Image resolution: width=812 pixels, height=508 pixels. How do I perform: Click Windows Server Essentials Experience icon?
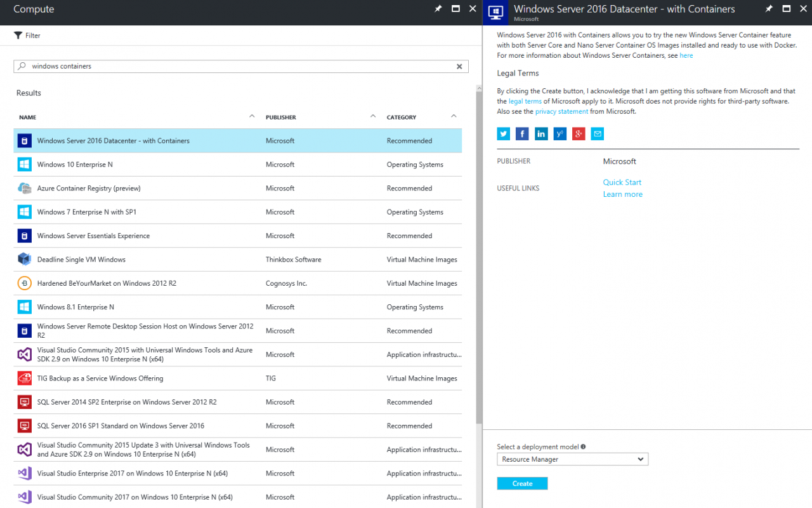click(x=24, y=236)
